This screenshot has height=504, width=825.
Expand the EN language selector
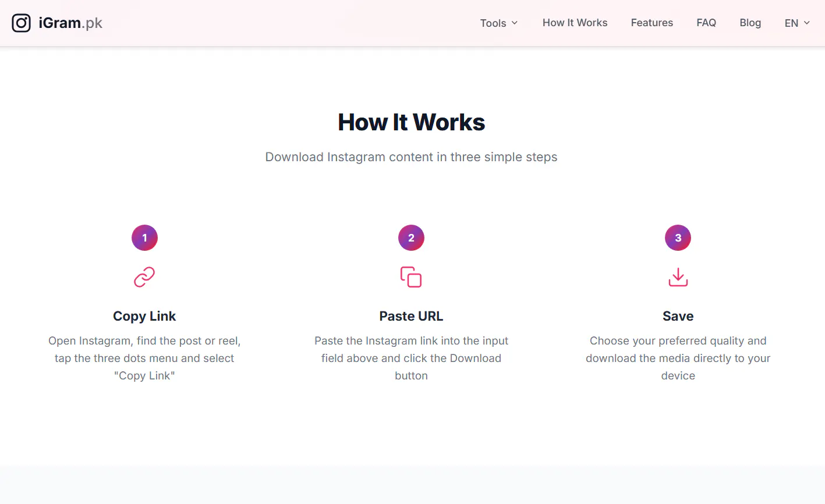[x=798, y=23]
